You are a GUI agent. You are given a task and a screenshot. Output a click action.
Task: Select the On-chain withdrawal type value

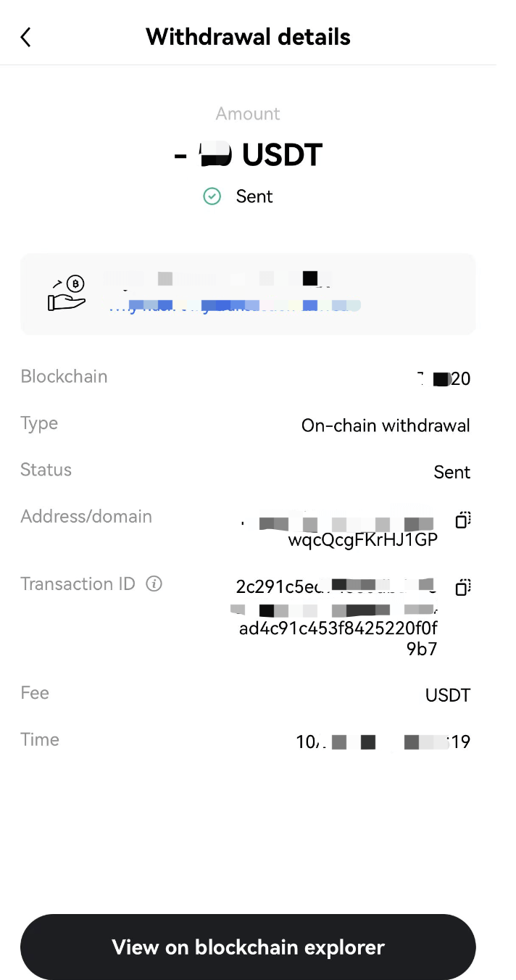coord(386,425)
